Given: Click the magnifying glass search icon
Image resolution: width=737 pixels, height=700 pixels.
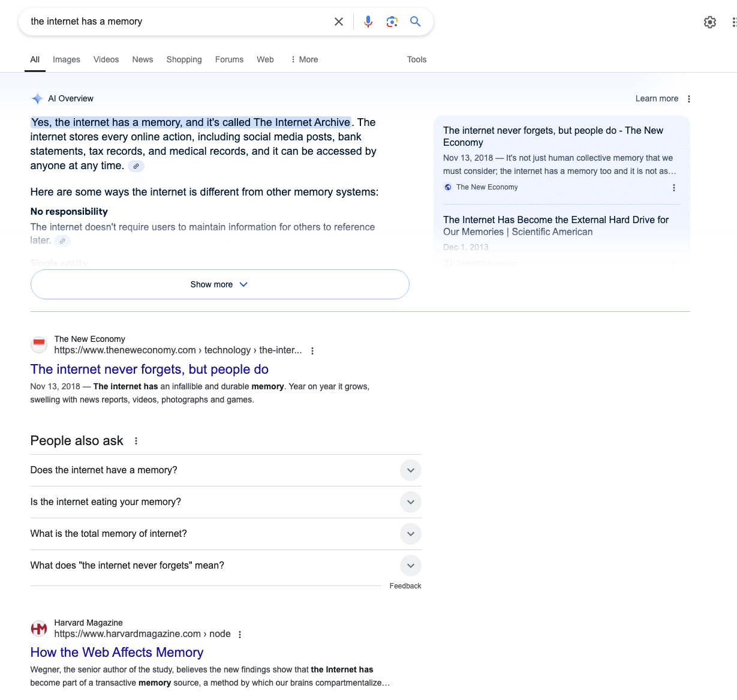Looking at the screenshot, I should pyautogui.click(x=415, y=22).
